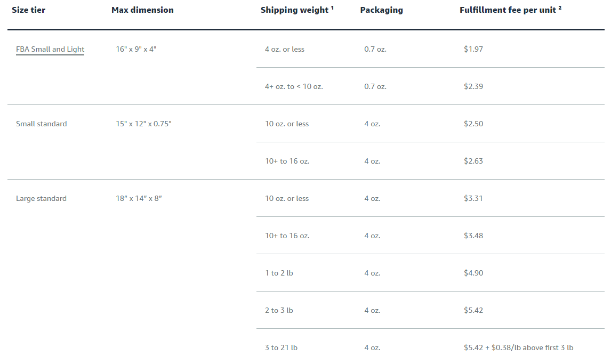Open the FBA Small and Light link
Viewport: 611px width, 364px height.
point(50,49)
